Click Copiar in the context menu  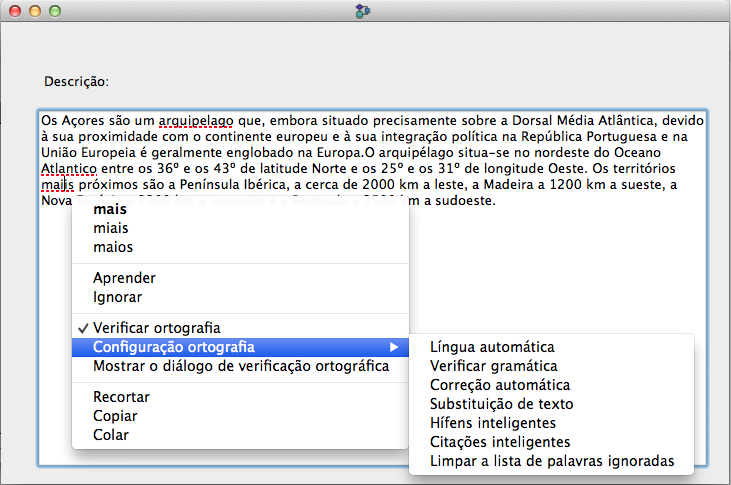115,416
